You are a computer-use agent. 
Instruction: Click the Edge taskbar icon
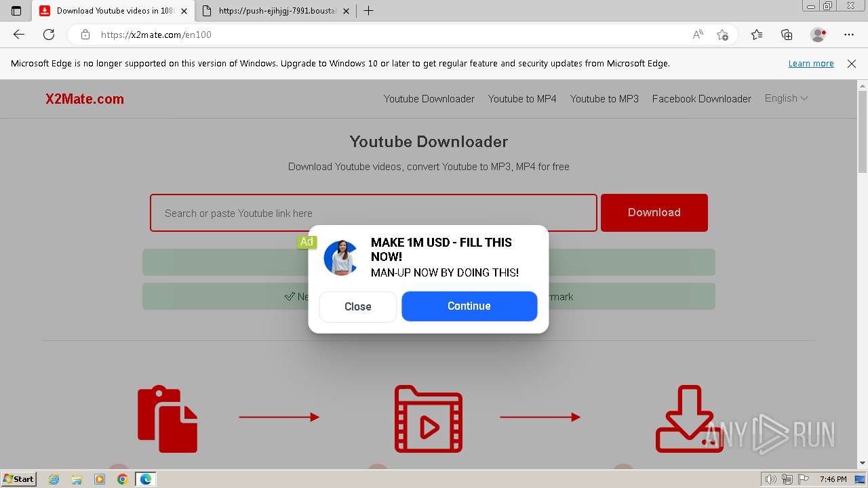pyautogui.click(x=146, y=479)
